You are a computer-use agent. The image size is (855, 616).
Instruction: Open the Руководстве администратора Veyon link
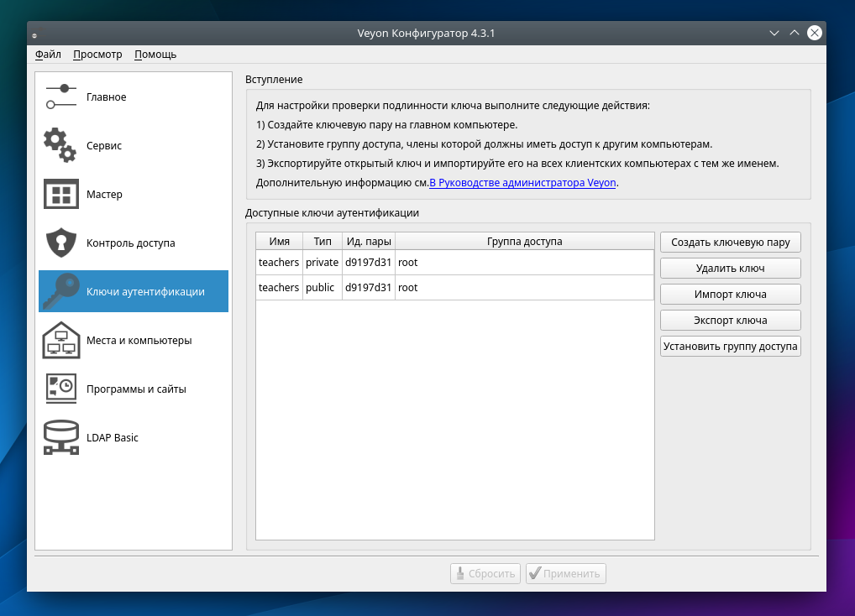coord(522,183)
